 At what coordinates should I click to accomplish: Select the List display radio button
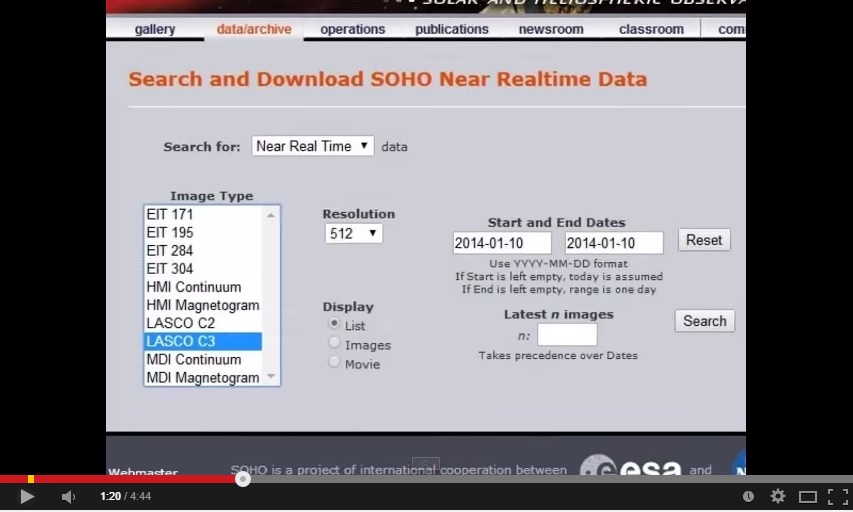[x=334, y=323]
